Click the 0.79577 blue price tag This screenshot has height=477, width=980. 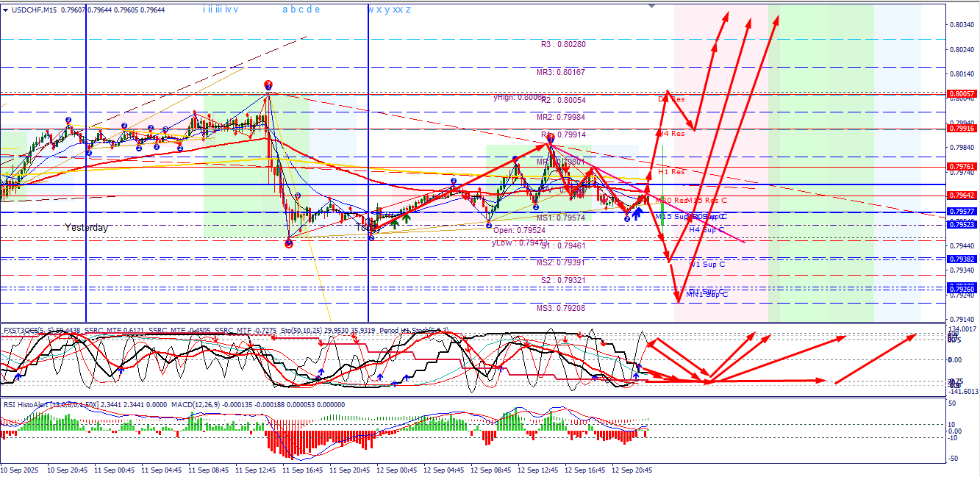pos(962,212)
